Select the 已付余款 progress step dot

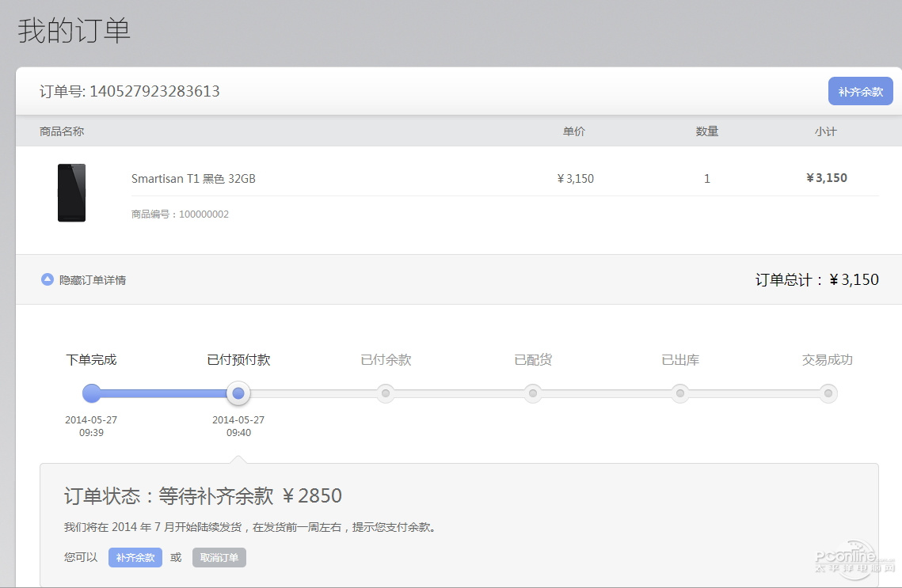tap(386, 393)
